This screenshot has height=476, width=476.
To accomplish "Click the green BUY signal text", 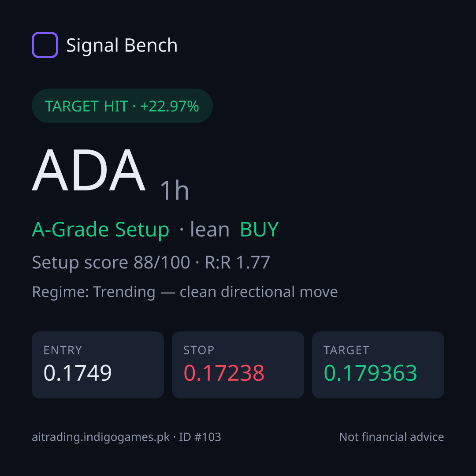I will [259, 229].
